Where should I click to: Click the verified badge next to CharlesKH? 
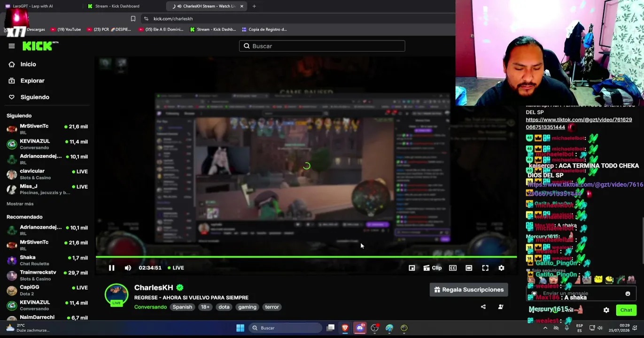click(180, 288)
